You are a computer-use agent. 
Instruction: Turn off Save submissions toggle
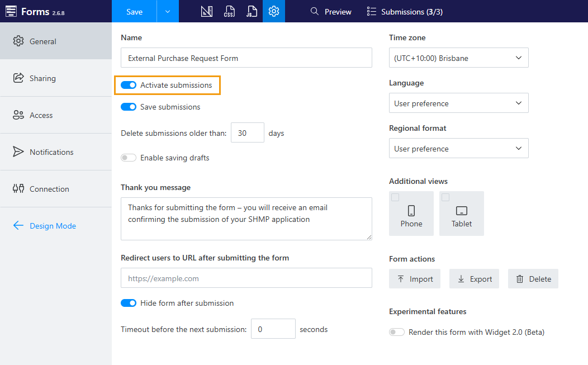coord(129,107)
